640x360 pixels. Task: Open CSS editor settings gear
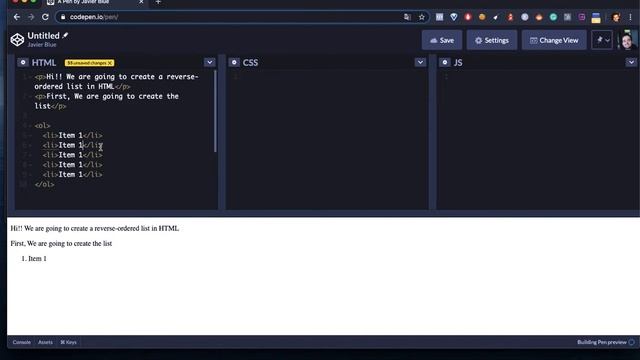pos(234,62)
